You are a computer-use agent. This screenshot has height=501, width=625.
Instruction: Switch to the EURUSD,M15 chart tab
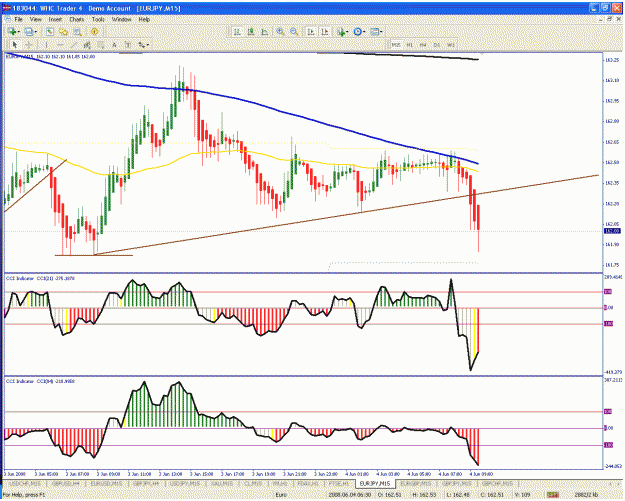[106, 484]
